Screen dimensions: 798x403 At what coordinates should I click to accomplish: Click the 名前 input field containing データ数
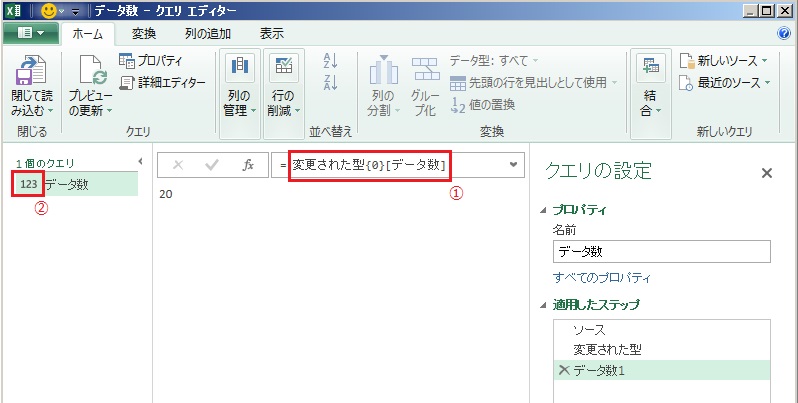662,252
